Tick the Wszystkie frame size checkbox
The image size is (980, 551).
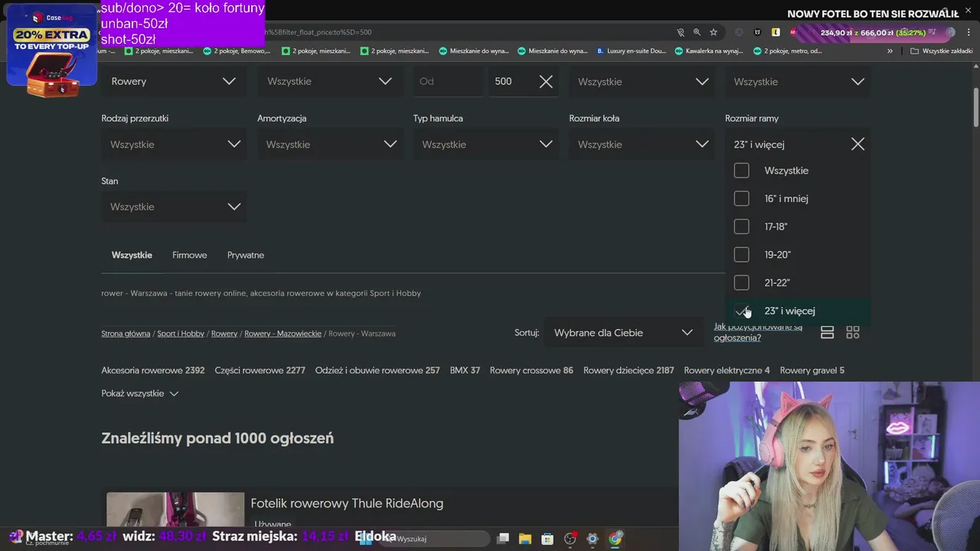pos(741,171)
